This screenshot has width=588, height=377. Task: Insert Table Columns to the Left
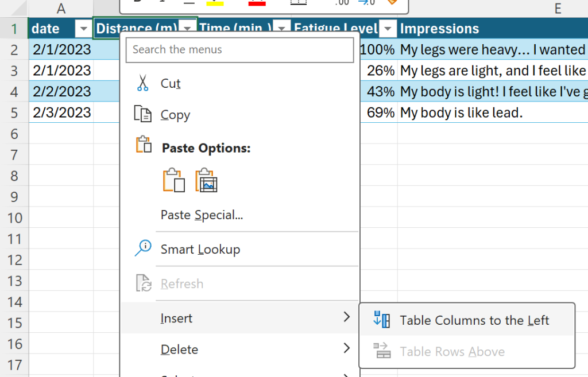[467, 320]
